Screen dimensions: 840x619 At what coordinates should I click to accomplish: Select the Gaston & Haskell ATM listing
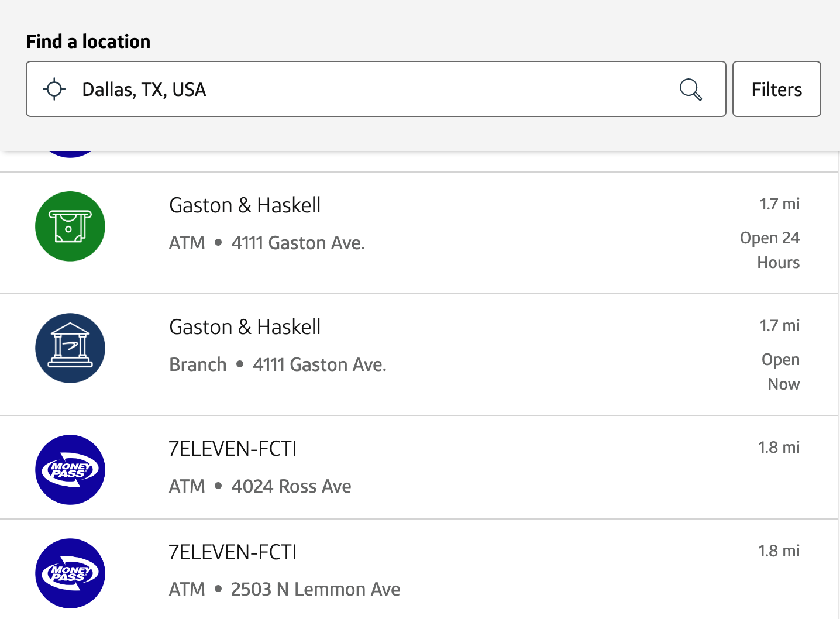click(245, 205)
